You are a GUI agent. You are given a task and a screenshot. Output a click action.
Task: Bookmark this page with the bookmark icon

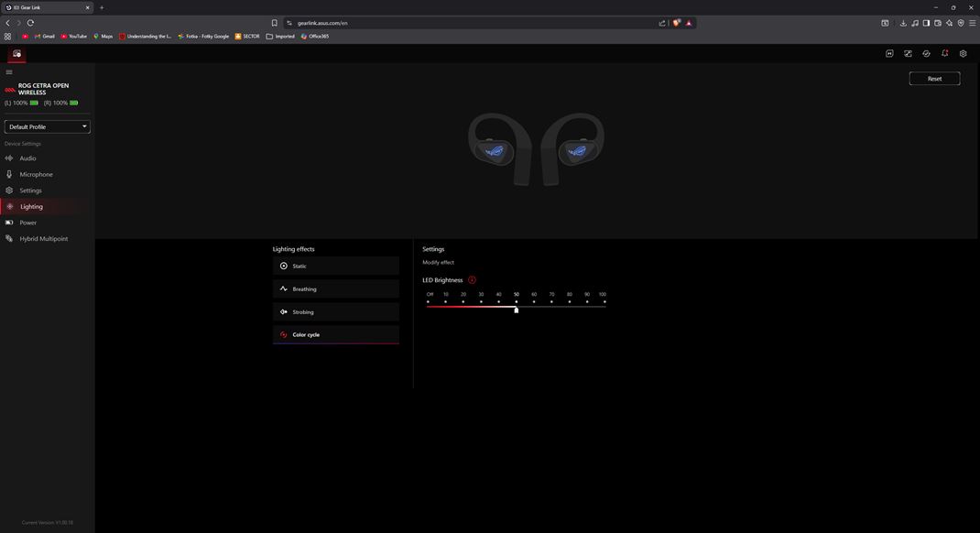pos(275,23)
